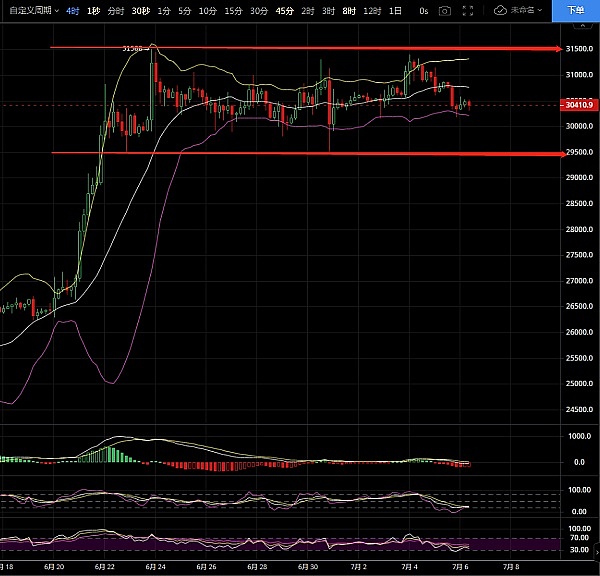Click the current price label 30410.9
The height and width of the screenshot is (576, 600).
point(579,104)
